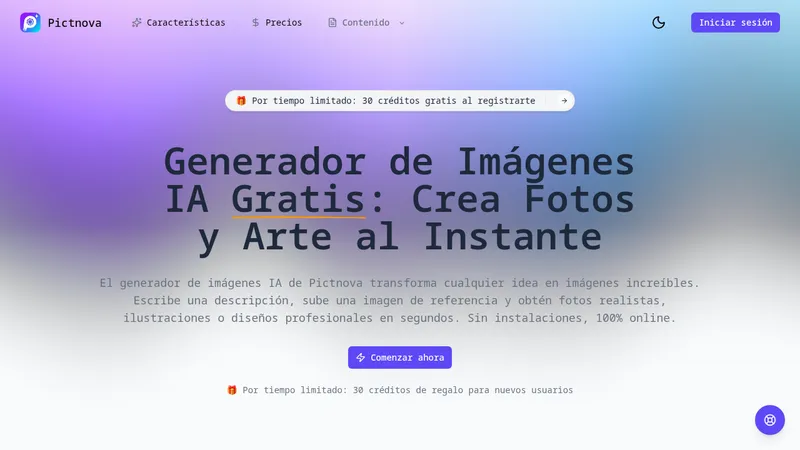Image resolution: width=800 pixels, height=450 pixels.
Task: Toggle dark mode with the moon icon
Action: [x=659, y=22]
